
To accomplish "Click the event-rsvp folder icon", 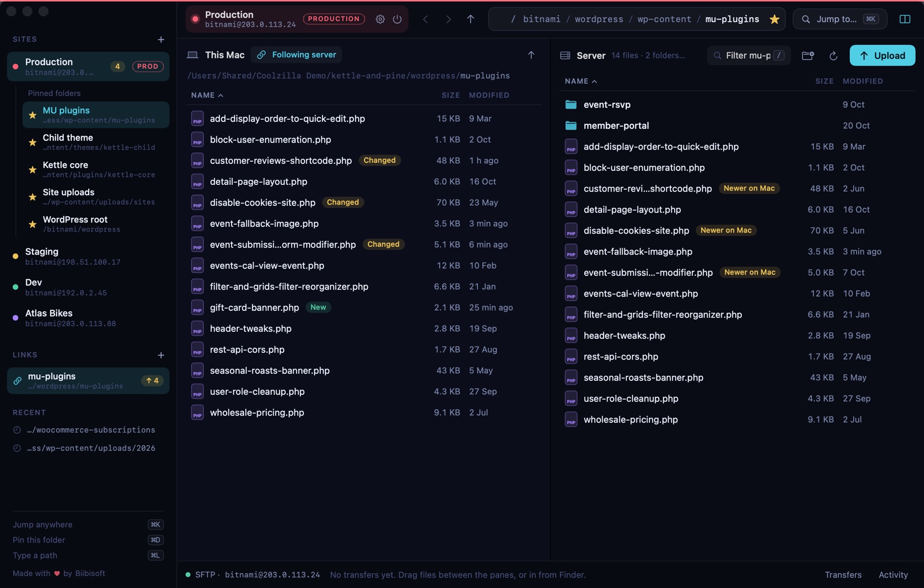I will 571,104.
